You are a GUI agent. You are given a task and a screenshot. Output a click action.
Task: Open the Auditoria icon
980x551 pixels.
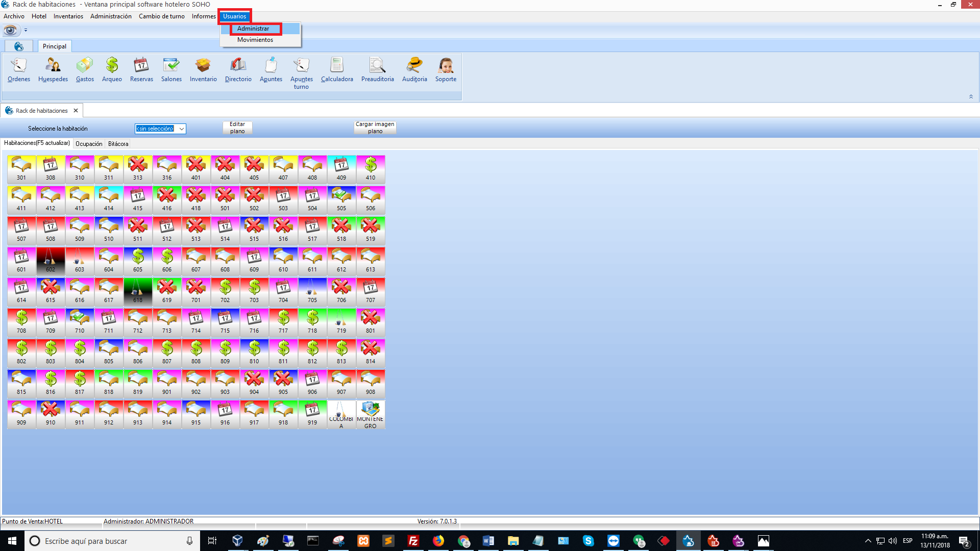(x=414, y=69)
